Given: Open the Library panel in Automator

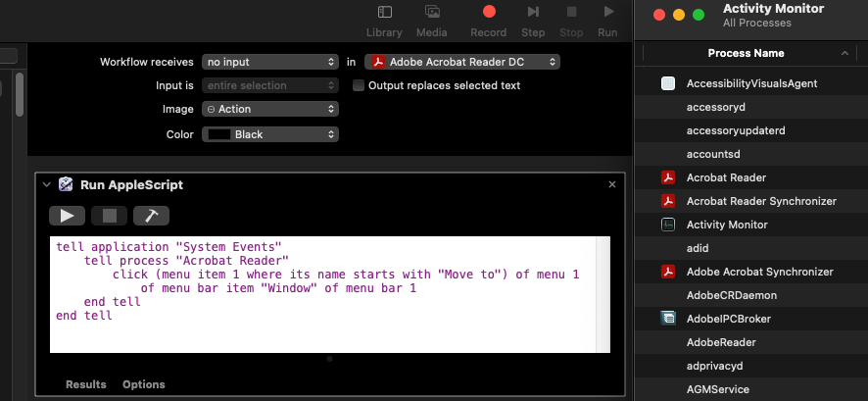Looking at the screenshot, I should coord(384,21).
